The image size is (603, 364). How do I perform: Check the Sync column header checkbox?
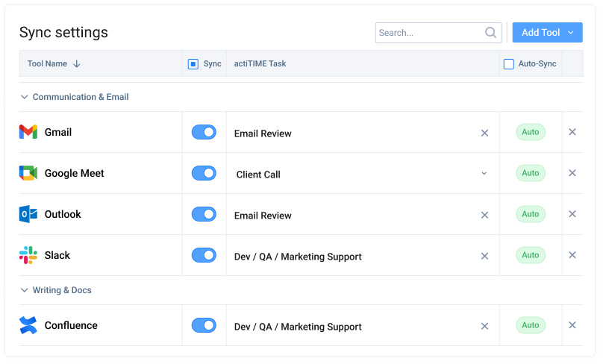coord(193,64)
